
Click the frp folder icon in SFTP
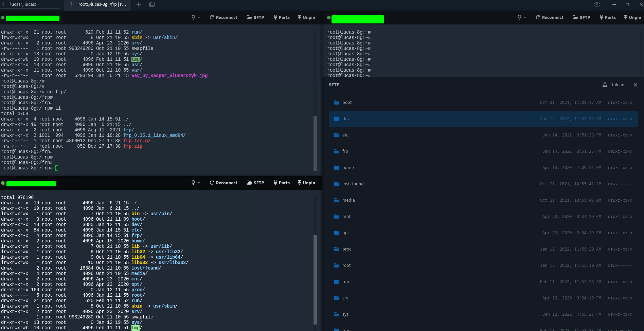click(x=337, y=151)
